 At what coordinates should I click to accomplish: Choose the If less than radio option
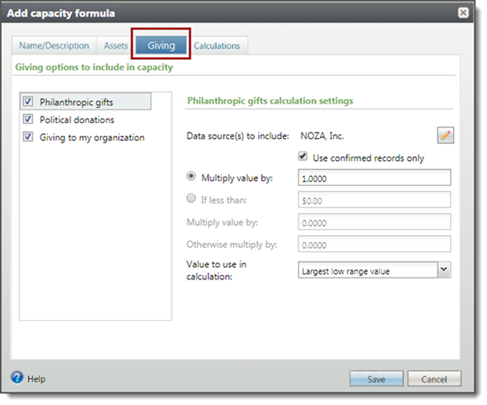pyautogui.click(x=191, y=198)
